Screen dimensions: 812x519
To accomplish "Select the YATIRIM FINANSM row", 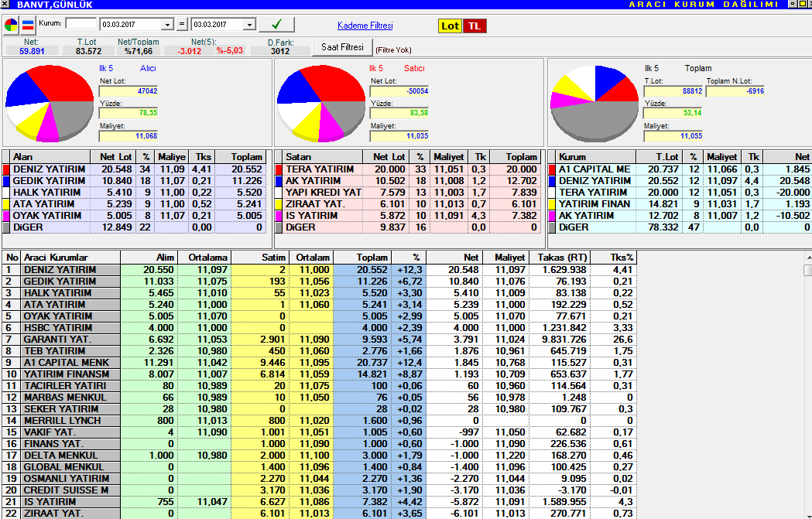I will [x=320, y=374].
